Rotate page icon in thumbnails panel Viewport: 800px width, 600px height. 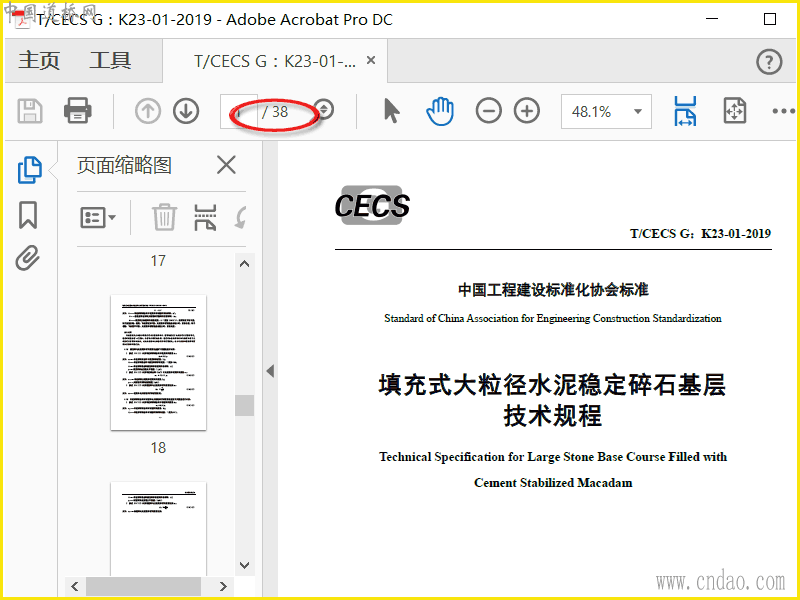(241, 217)
